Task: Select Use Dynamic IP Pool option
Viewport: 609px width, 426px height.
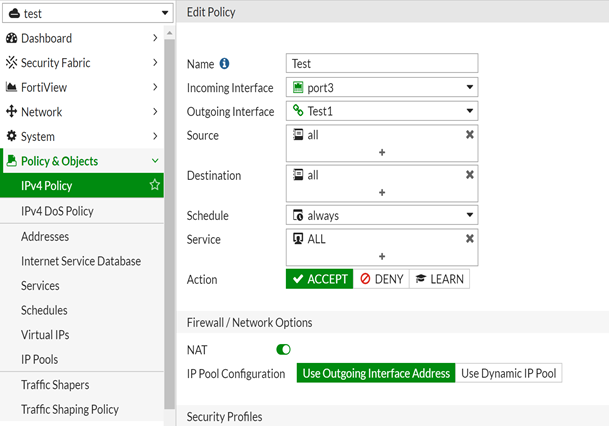Action: [509, 373]
